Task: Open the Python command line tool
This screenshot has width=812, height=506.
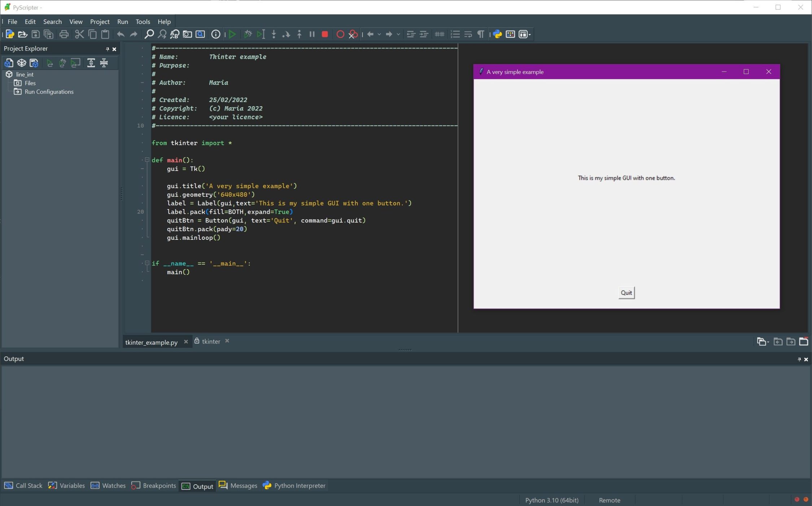Action: [498, 34]
